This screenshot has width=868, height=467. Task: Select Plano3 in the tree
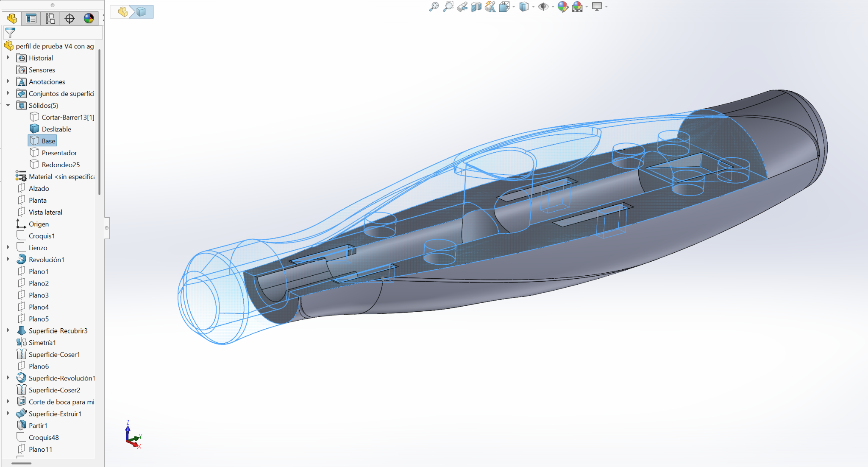(x=39, y=296)
